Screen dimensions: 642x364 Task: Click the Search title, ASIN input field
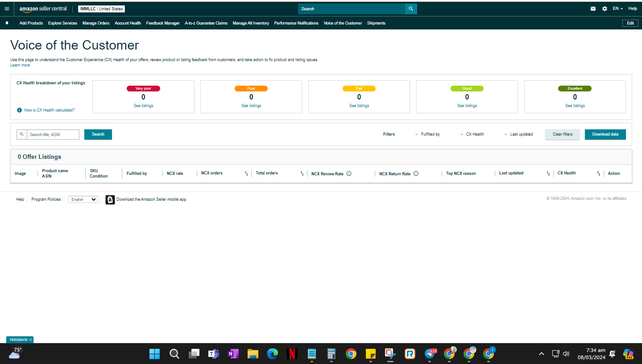click(53, 134)
